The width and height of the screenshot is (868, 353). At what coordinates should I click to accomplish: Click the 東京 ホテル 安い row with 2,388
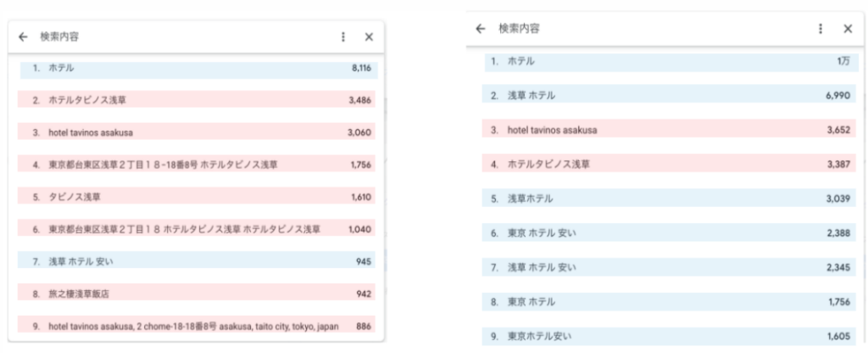670,233
